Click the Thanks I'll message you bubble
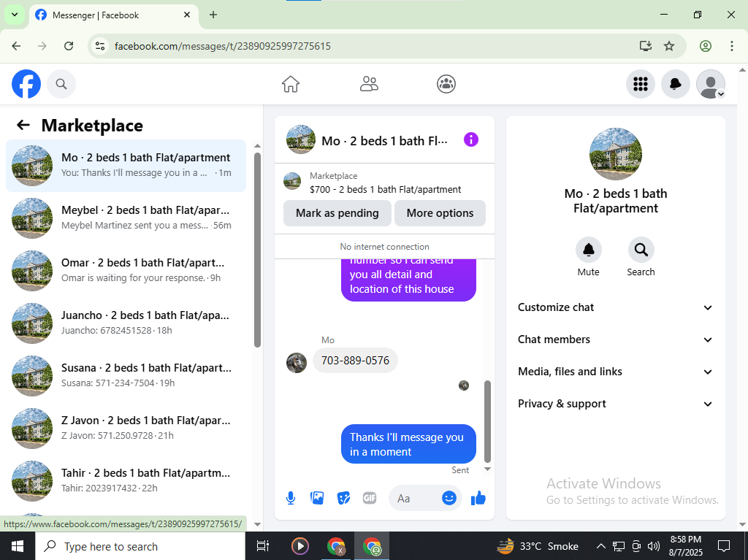The height and width of the screenshot is (560, 748). tap(408, 444)
